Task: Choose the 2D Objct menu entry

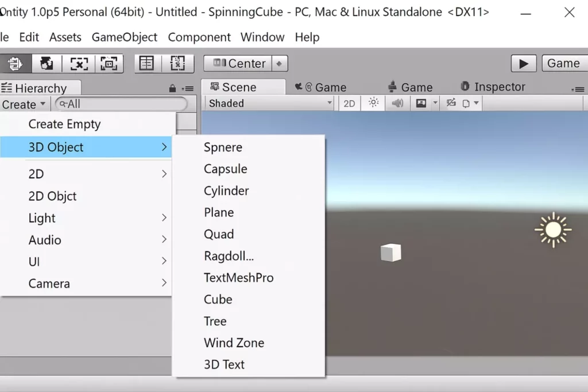Action: point(86,196)
